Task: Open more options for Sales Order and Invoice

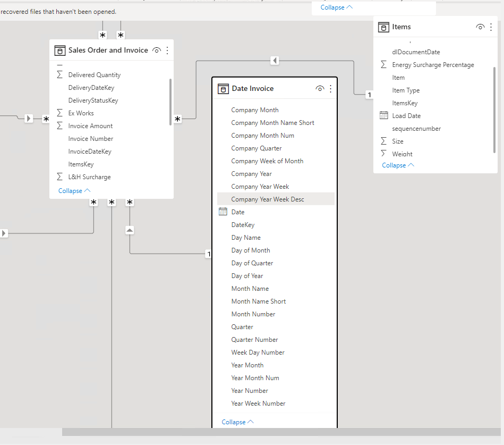Action: click(167, 50)
